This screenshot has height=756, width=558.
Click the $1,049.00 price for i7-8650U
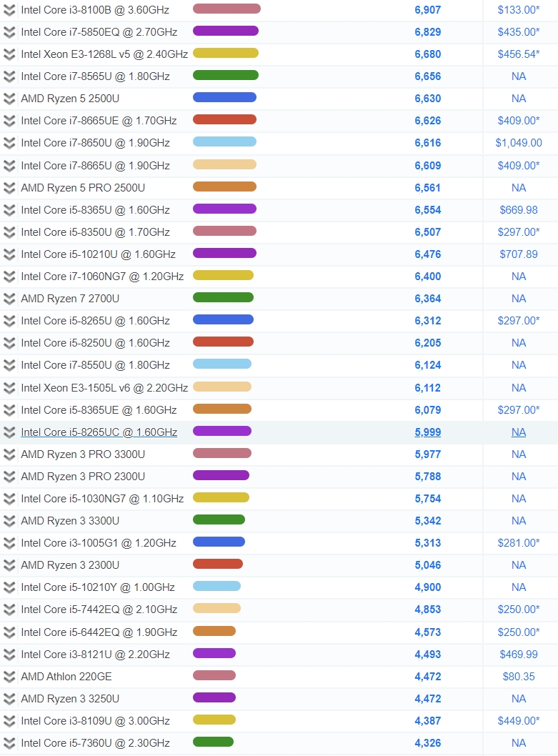[519, 143]
